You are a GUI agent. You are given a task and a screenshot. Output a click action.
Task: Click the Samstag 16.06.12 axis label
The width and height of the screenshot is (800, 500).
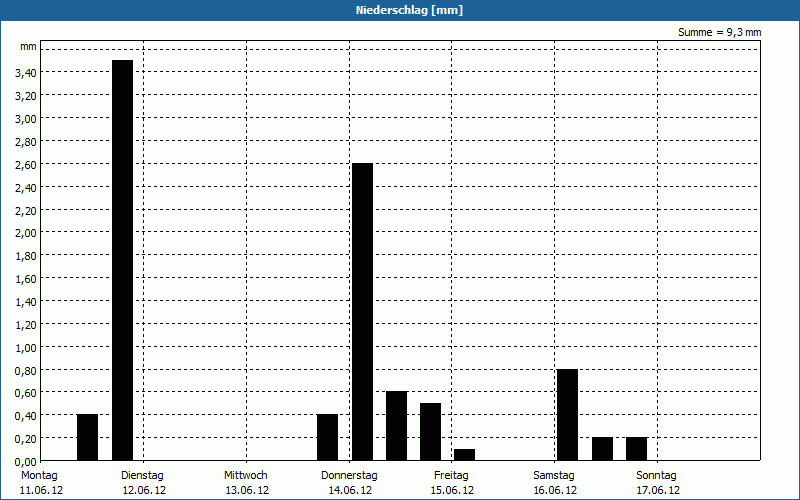555,483
